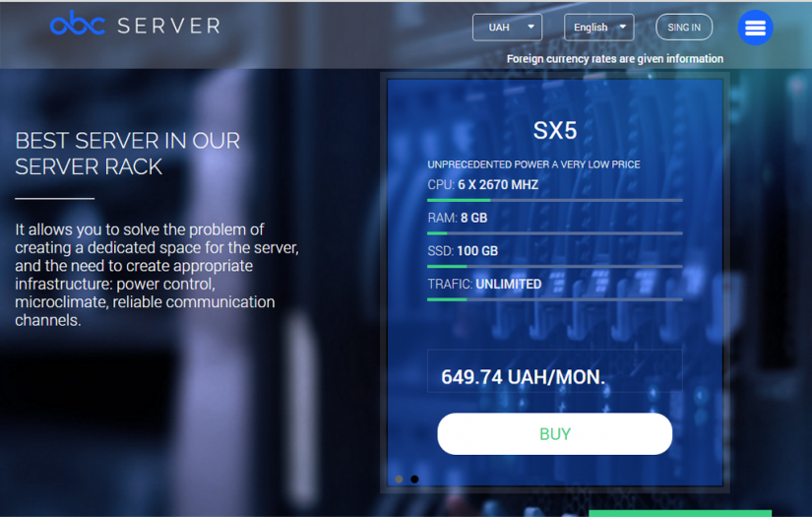Click the SSD: 100 GB text

(463, 251)
